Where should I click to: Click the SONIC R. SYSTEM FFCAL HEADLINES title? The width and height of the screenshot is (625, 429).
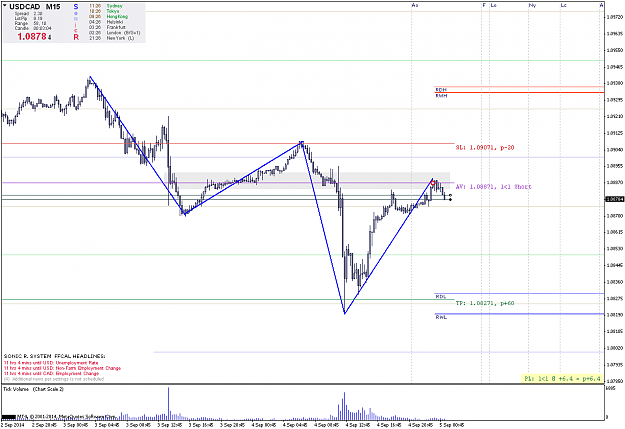coord(55,356)
